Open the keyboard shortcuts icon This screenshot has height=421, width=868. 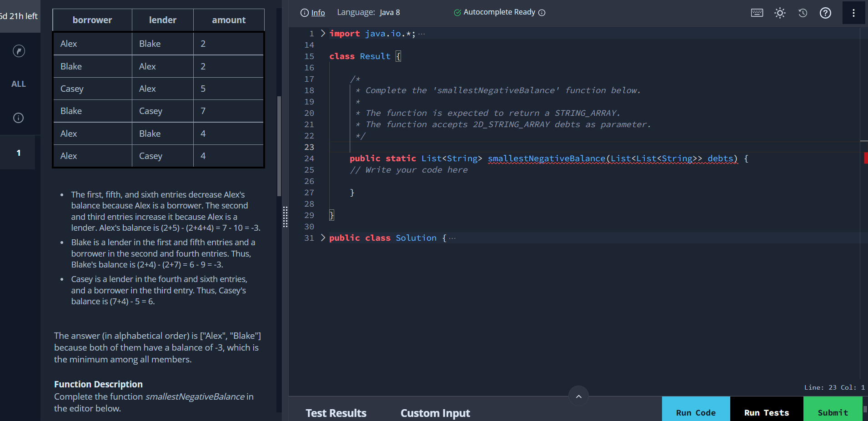(x=757, y=13)
